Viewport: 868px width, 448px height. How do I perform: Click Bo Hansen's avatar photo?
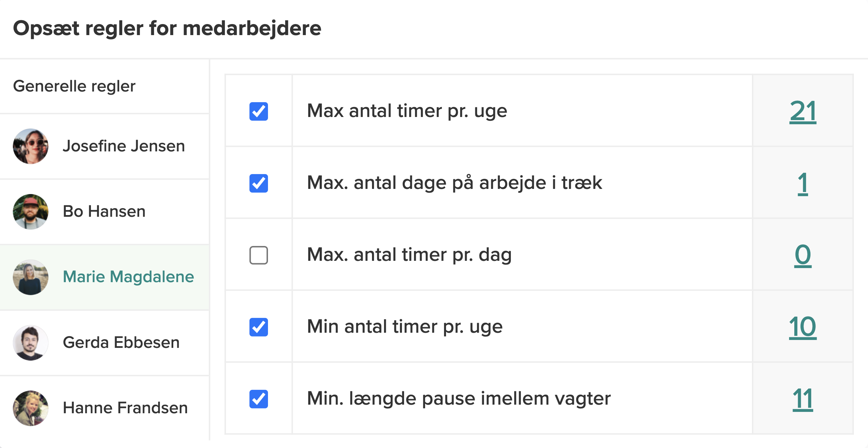(30, 211)
